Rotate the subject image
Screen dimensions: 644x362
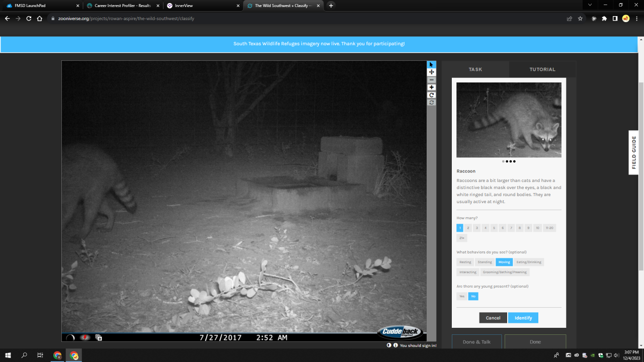click(431, 95)
